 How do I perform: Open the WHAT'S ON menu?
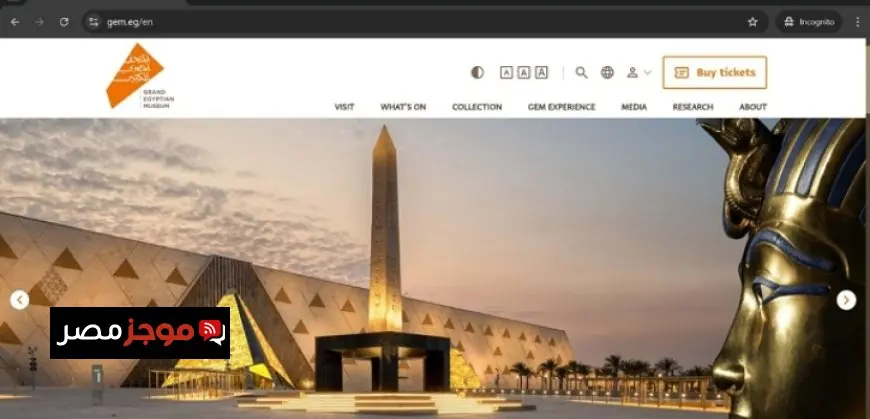(x=403, y=107)
